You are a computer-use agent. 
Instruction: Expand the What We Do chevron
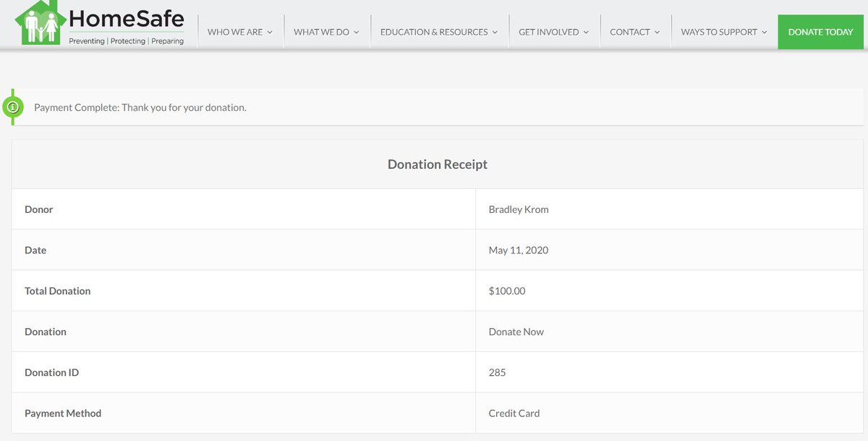coord(357,32)
